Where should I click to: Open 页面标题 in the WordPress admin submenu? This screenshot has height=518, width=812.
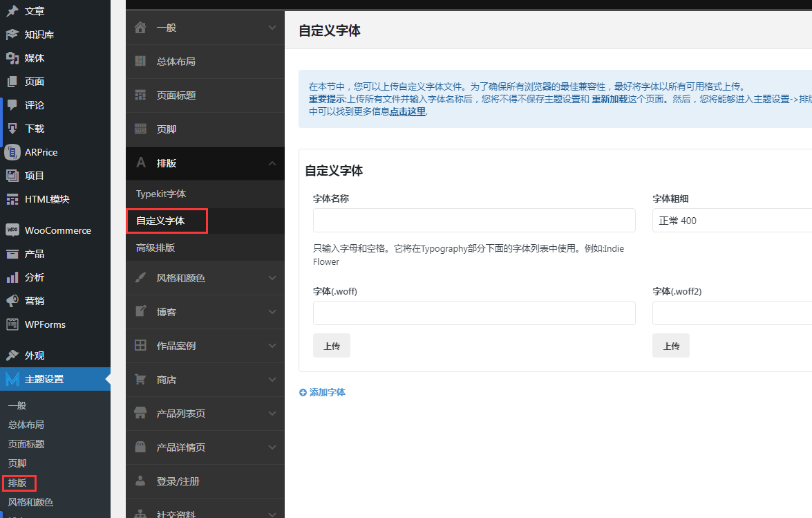(x=26, y=444)
